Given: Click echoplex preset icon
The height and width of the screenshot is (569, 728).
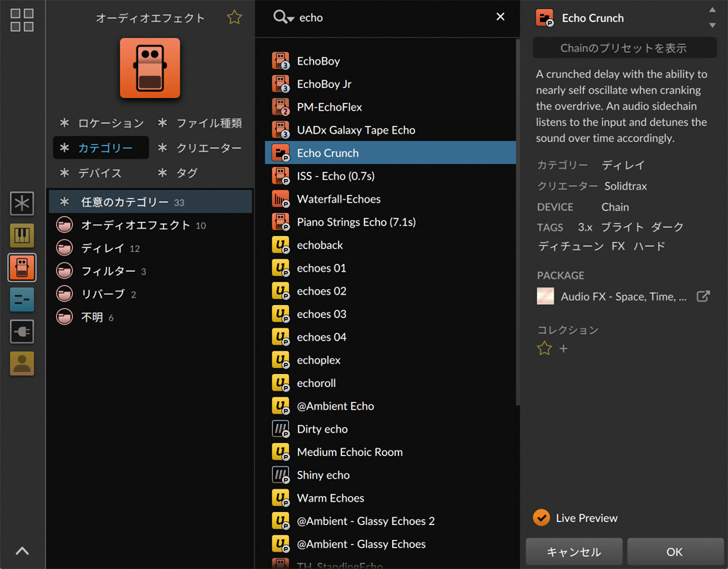Looking at the screenshot, I should point(281,360).
